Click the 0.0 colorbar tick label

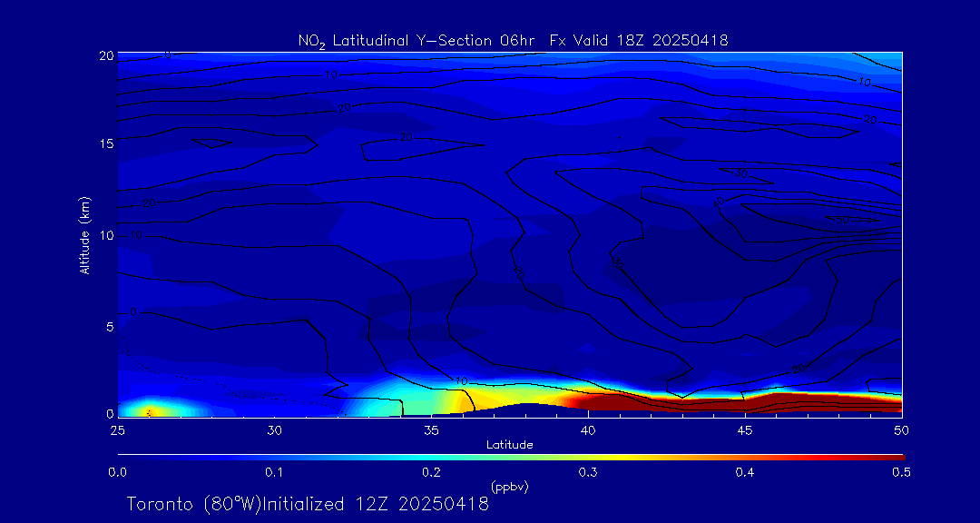117,472
